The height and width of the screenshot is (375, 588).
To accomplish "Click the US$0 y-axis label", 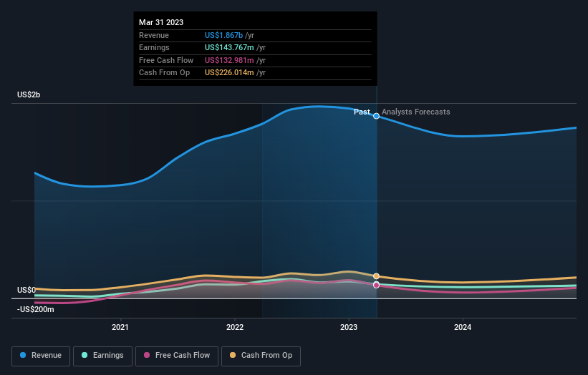I will pyautogui.click(x=26, y=291).
